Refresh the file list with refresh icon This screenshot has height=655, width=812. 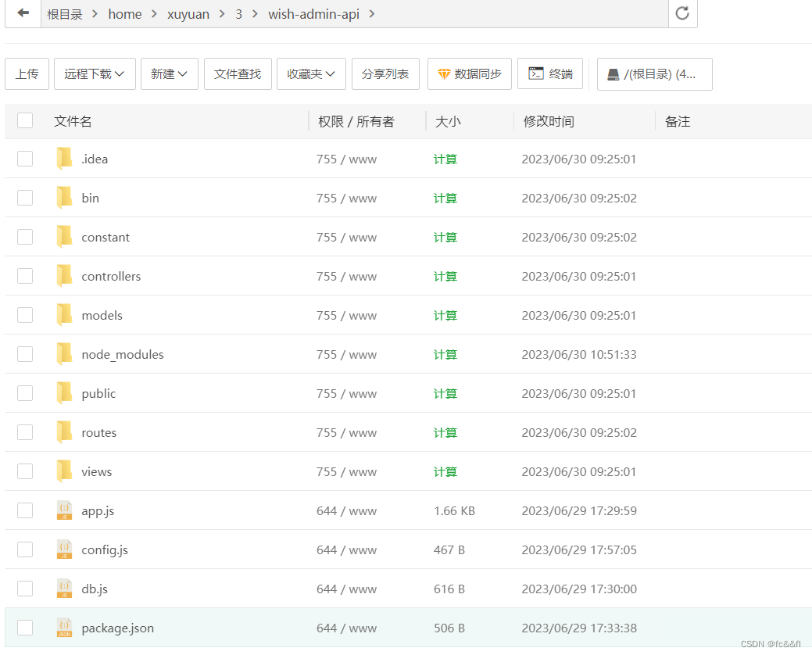[x=681, y=13]
